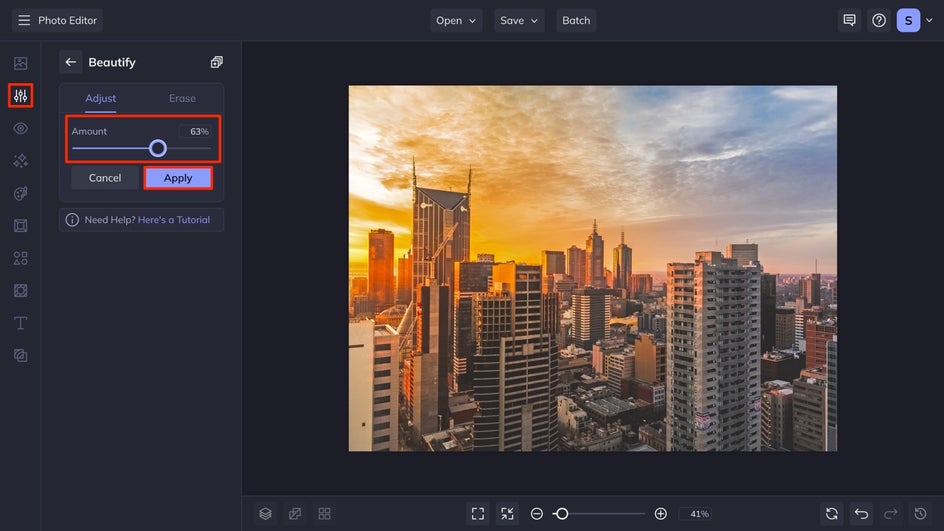Open the sparkle Effects sidebar icon

(x=20, y=161)
